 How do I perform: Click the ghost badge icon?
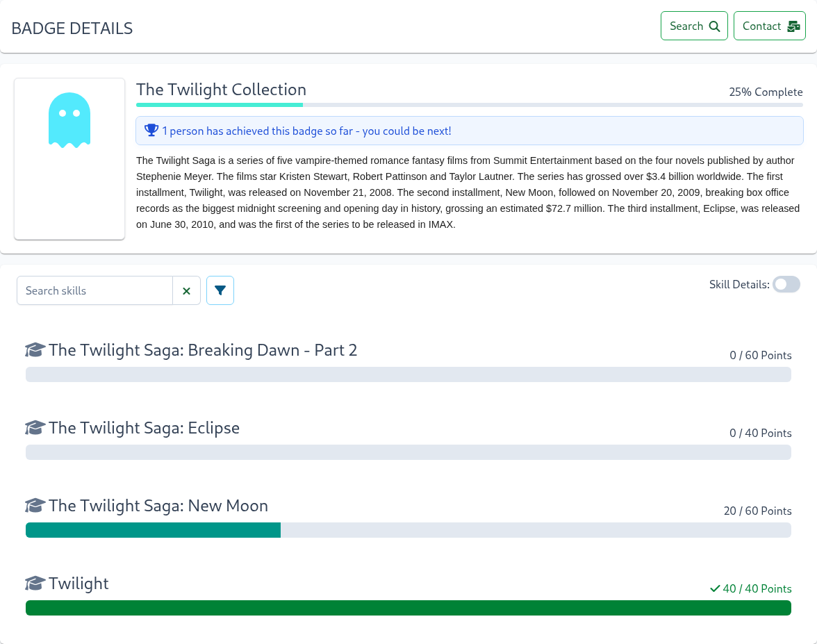[x=69, y=120]
